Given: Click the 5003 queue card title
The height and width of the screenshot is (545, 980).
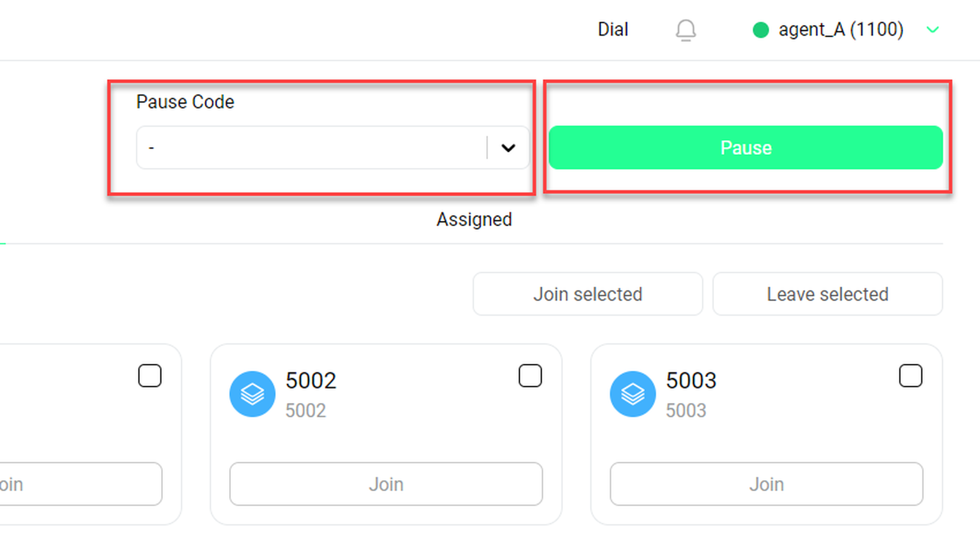Looking at the screenshot, I should click(x=691, y=380).
